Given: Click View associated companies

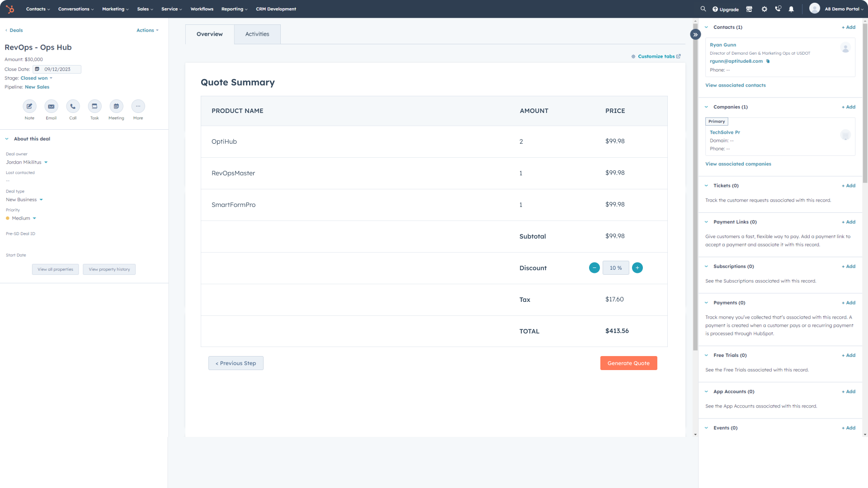Looking at the screenshot, I should [738, 164].
